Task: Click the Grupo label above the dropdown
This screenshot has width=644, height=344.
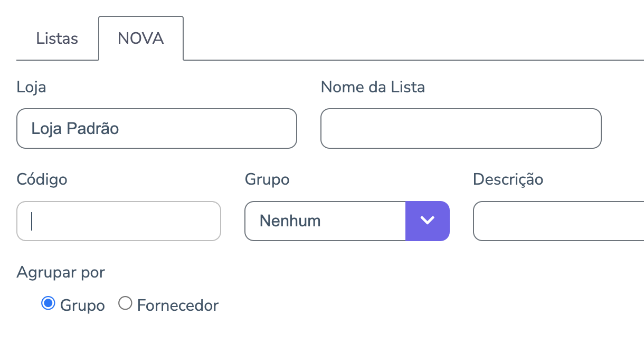Action: pyautogui.click(x=267, y=179)
